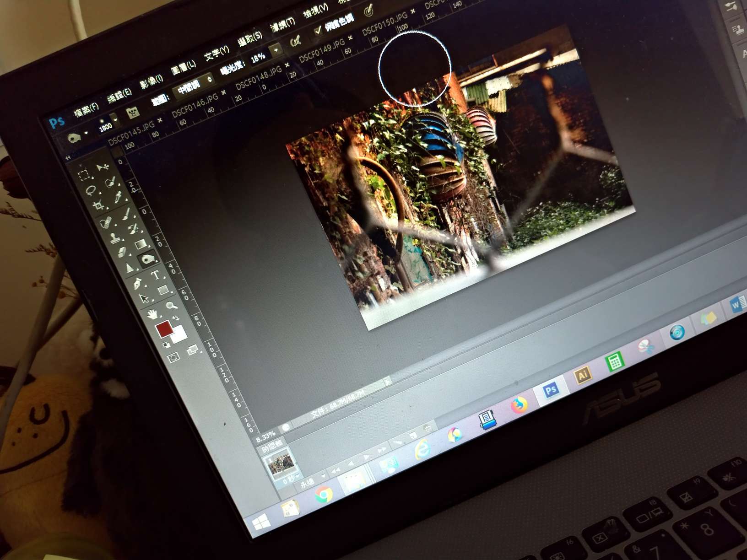Collapse the toolbox with double-arrow icon
The image size is (747, 560).
coord(68,157)
